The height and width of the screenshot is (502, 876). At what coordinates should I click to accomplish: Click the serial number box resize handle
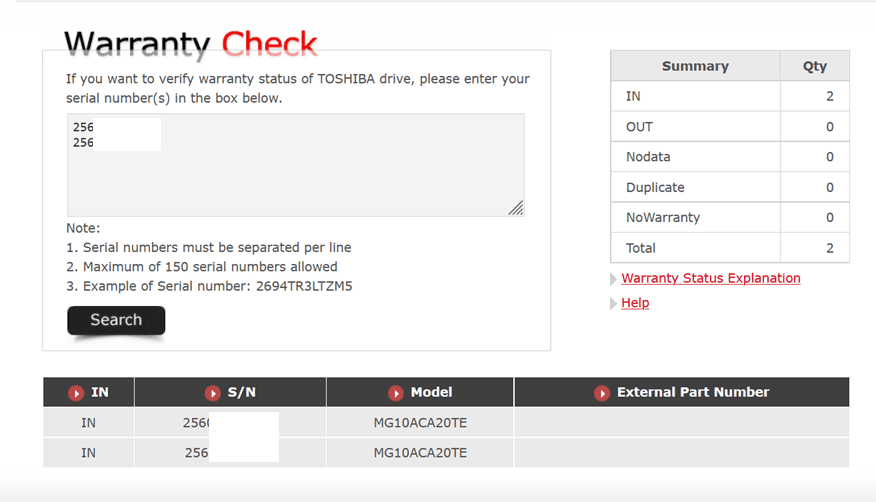point(515,207)
